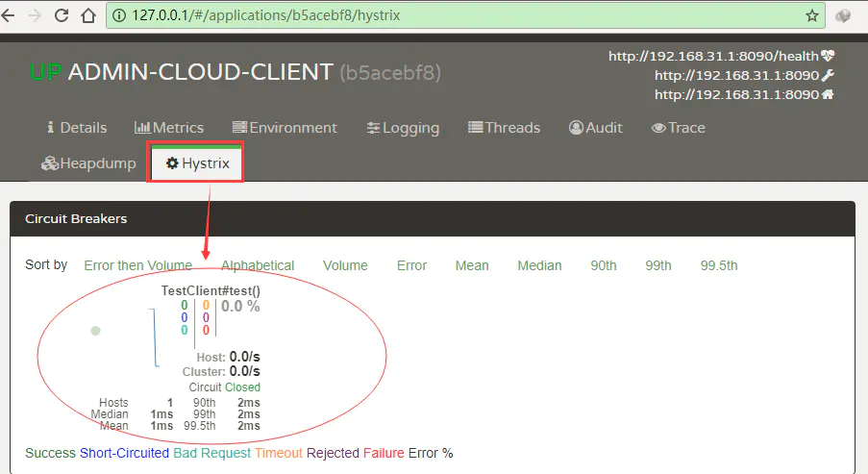Select the Hystrix tab

pos(196,162)
